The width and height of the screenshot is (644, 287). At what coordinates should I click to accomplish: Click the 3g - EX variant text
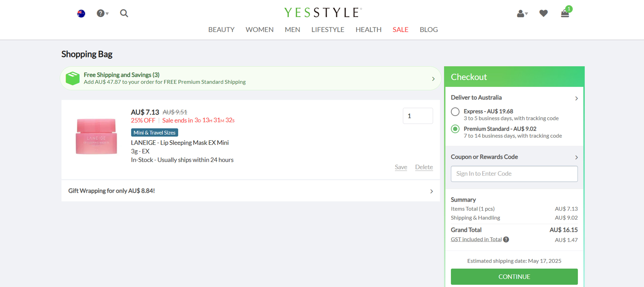140,151
